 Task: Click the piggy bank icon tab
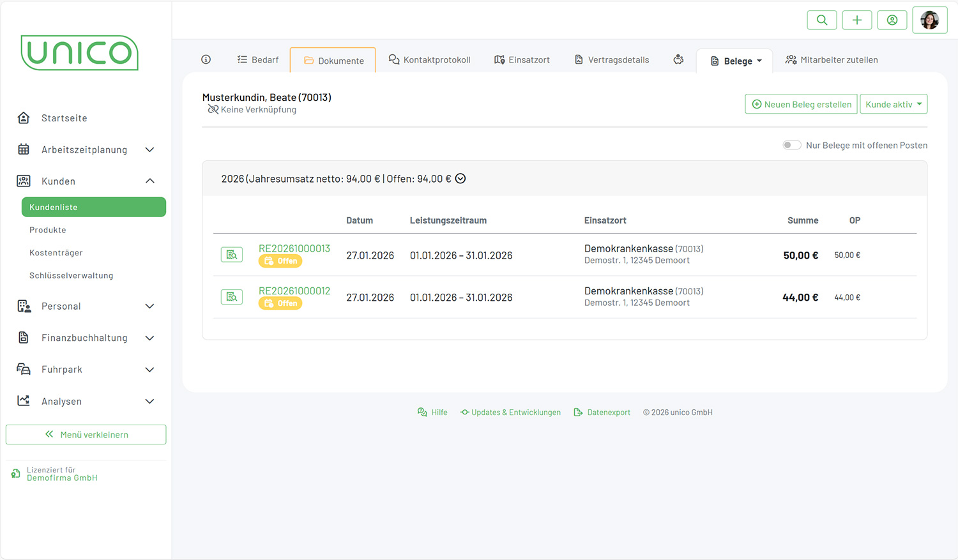[678, 59]
